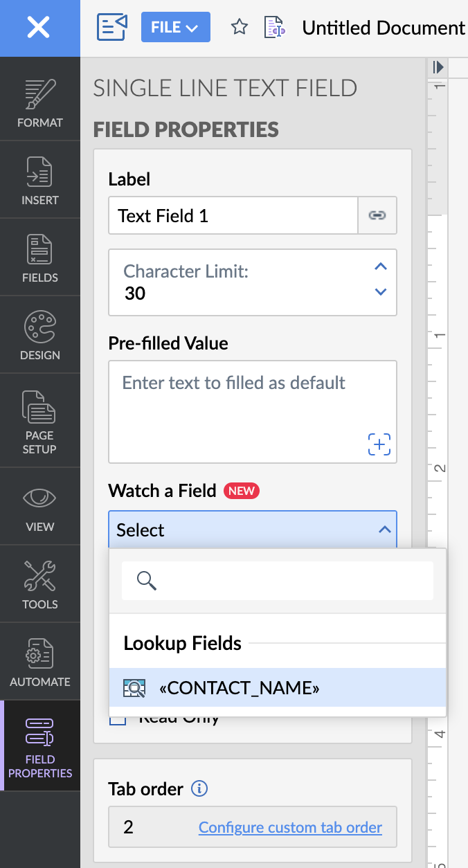
Task: Increase the Character Limit with the up arrow
Action: tap(380, 266)
